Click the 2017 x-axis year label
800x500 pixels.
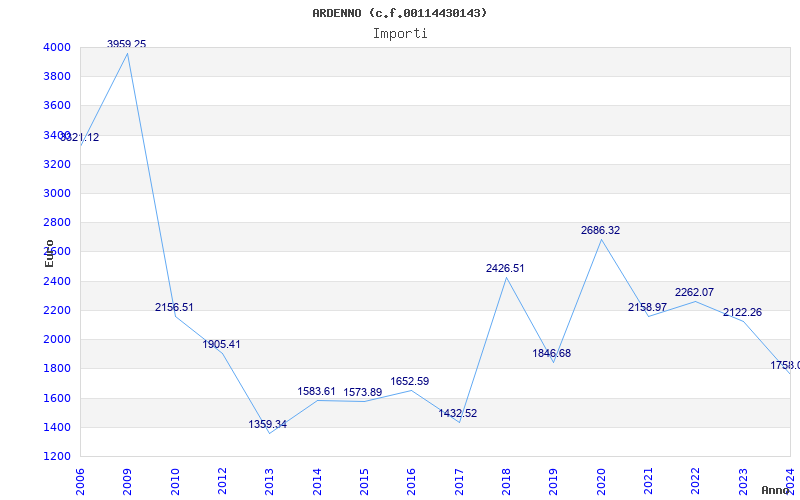click(x=459, y=482)
